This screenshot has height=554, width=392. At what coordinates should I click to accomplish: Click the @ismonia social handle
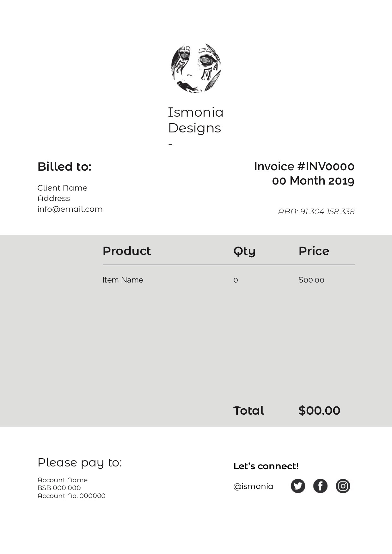(253, 486)
